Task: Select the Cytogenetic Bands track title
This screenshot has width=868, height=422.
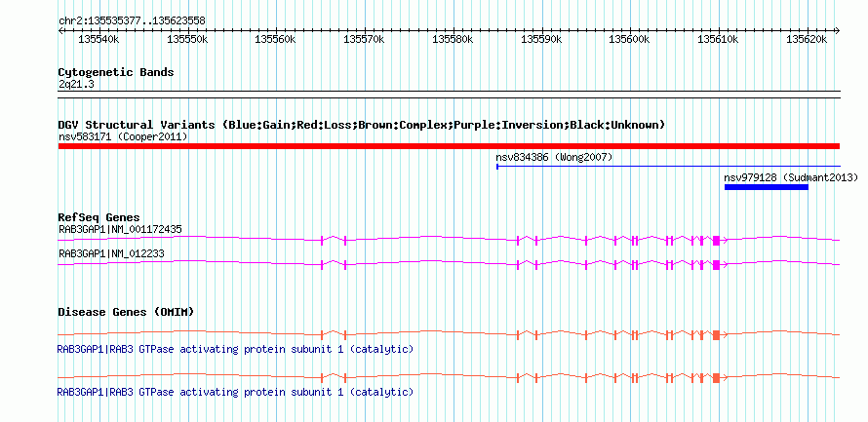Action: pyautogui.click(x=116, y=72)
